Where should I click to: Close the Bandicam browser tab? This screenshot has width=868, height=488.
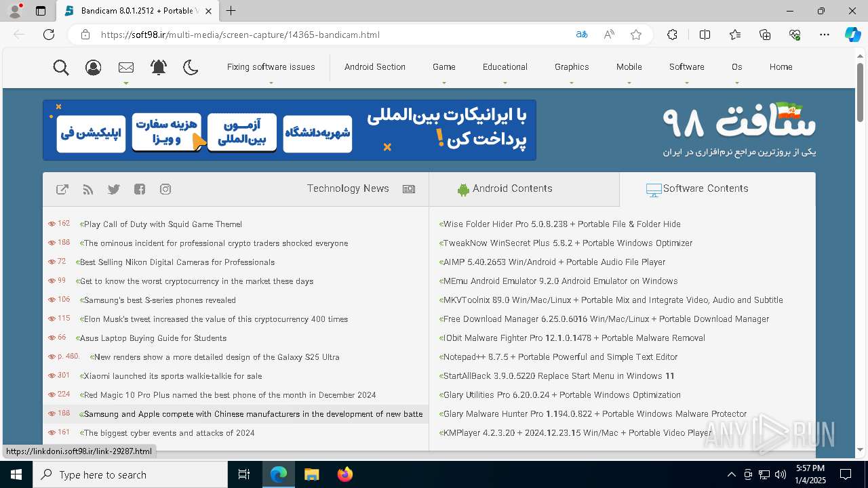click(209, 11)
